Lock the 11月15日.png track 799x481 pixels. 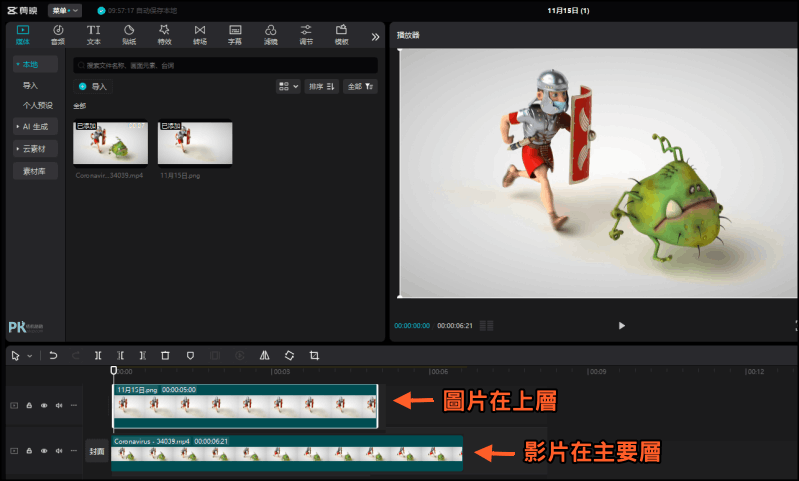(29, 406)
